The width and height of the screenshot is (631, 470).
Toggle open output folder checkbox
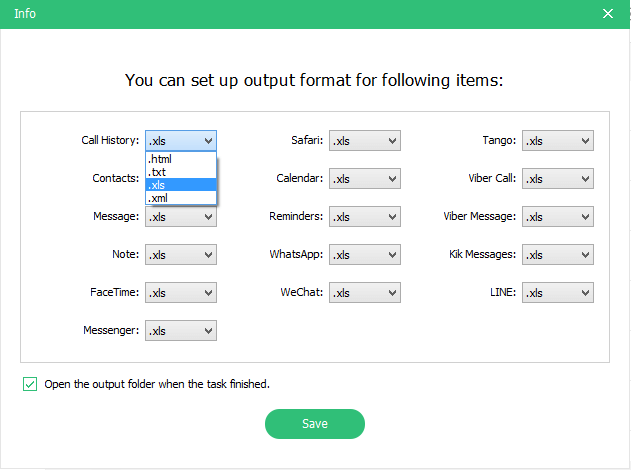(x=30, y=384)
